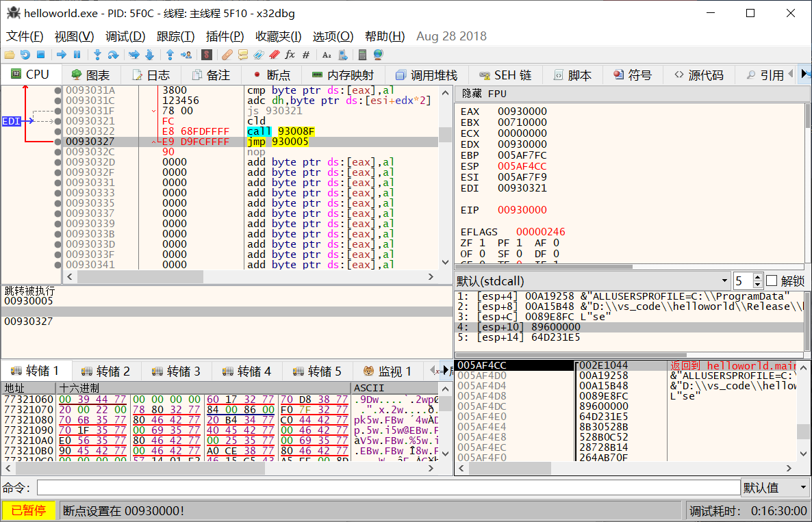Viewport: 812px width, 522px height.
Task: Decrease the argument count spinner
Action: [x=758, y=285]
